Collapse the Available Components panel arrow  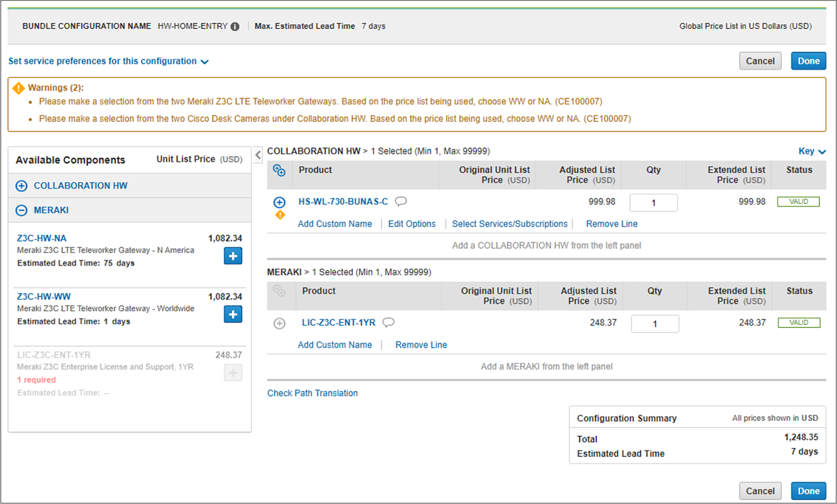pos(258,155)
